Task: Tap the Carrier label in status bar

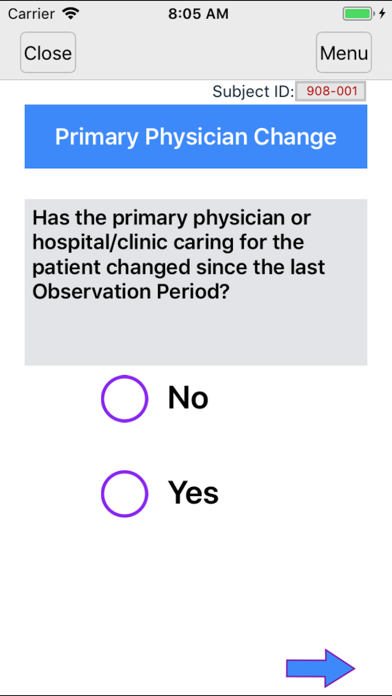Action: point(31,14)
